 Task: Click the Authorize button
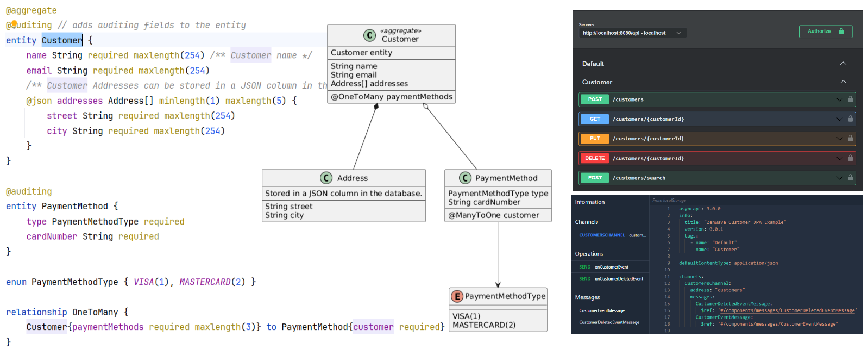825,32
